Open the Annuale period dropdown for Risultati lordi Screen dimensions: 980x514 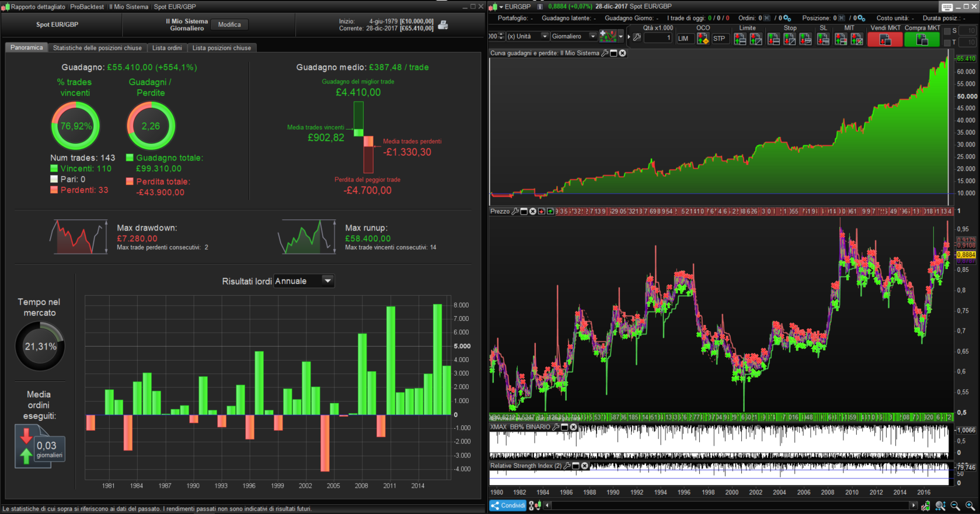[x=304, y=281]
